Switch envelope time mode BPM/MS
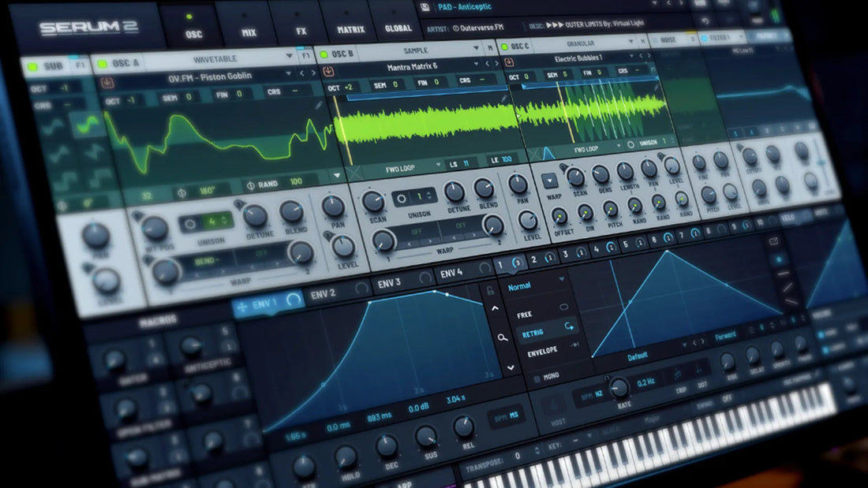 click(506, 417)
